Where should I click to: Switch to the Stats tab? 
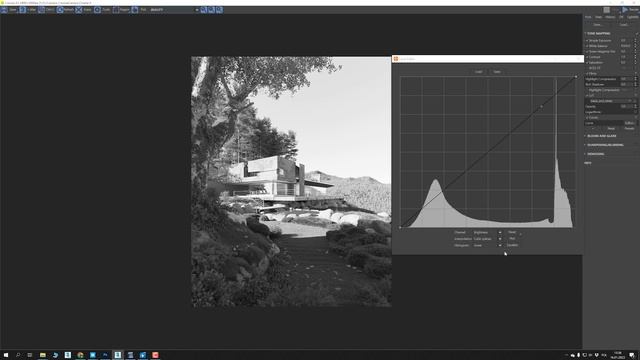point(598,17)
